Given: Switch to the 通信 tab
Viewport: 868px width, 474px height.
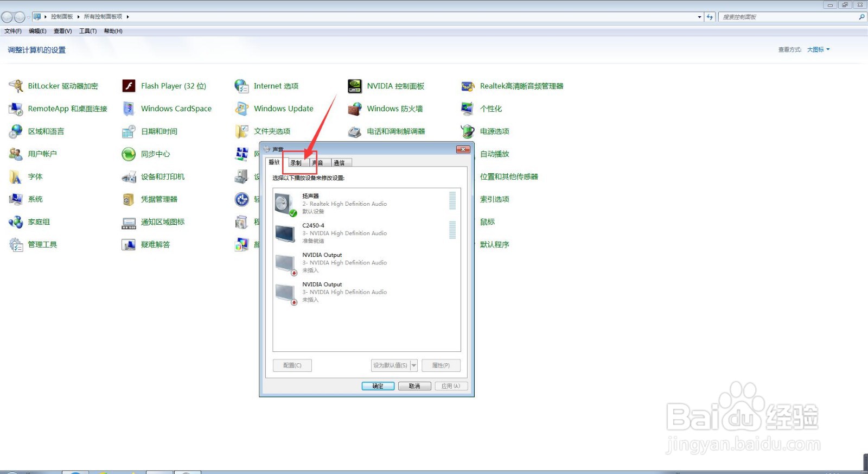Looking at the screenshot, I should click(340, 163).
